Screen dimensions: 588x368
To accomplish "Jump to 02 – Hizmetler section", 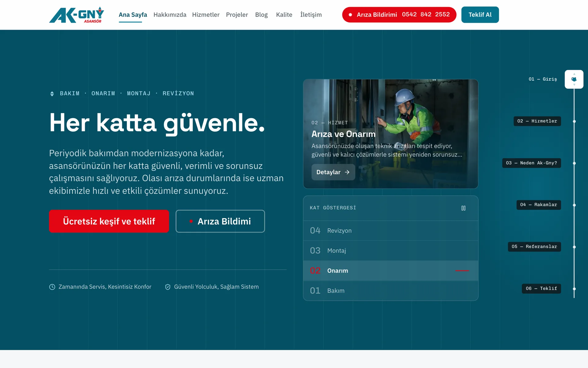I will click(x=537, y=121).
